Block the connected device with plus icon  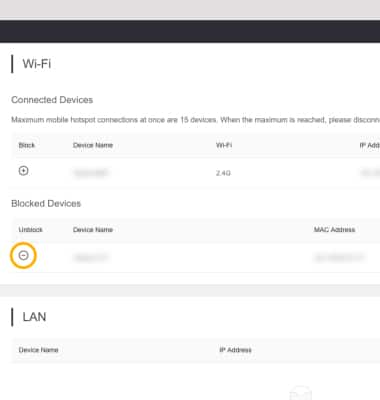click(x=23, y=171)
